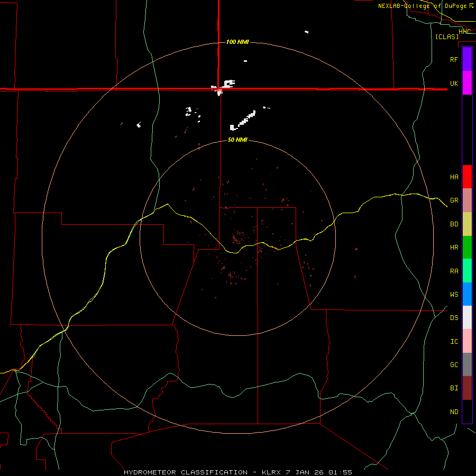The width and height of the screenshot is (476, 476).
Task: Click the UK magenta legend swatch
Action: [467, 83]
